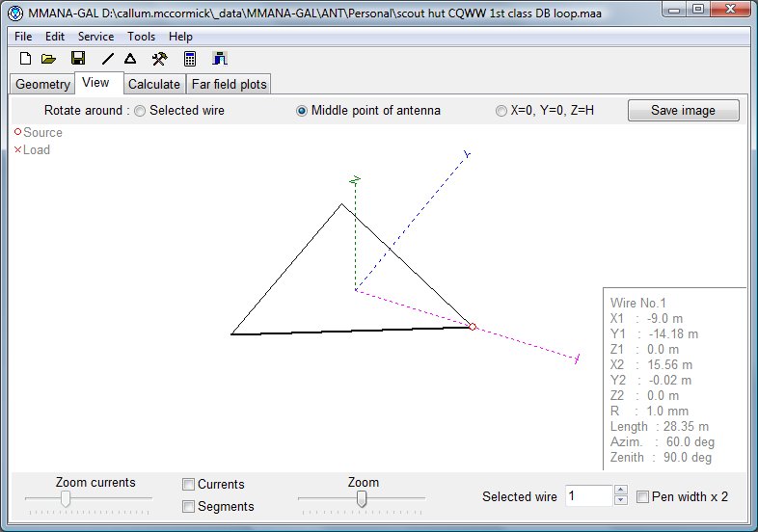Select the 'Selected wire' rotation option
This screenshot has height=532, width=758.
click(x=141, y=111)
